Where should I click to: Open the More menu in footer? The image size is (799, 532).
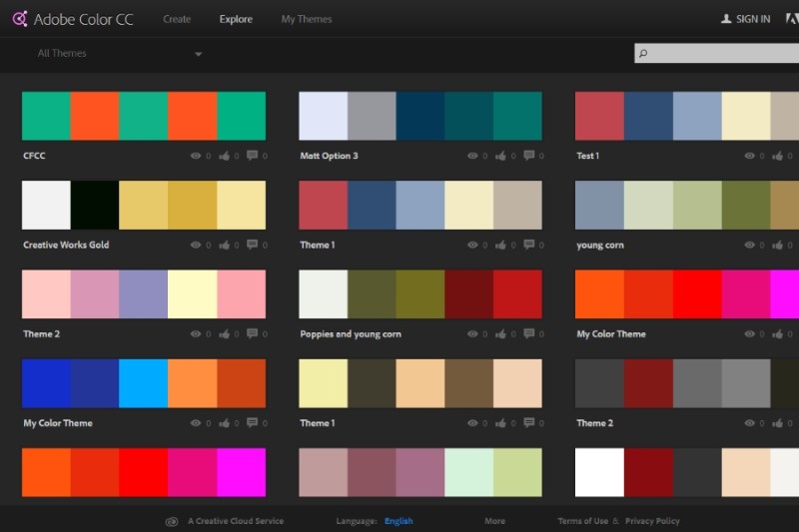coord(494,521)
